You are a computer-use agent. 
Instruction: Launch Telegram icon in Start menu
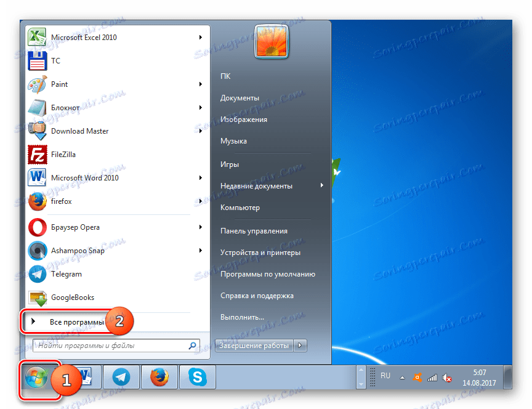37,274
